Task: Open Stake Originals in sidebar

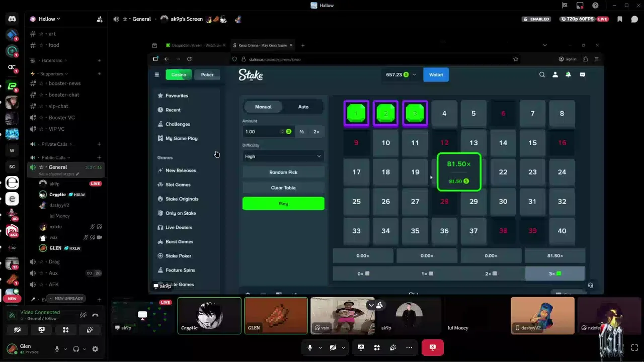Action: click(x=182, y=199)
